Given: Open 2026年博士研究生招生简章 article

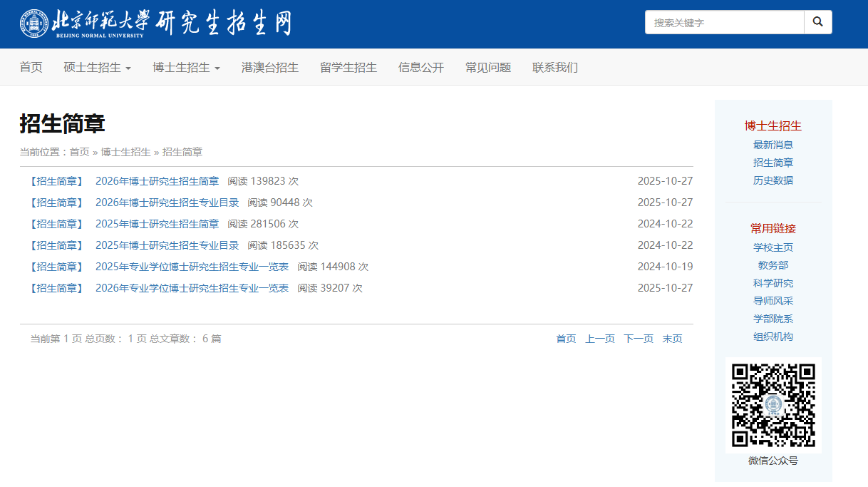Looking at the screenshot, I should pos(157,181).
